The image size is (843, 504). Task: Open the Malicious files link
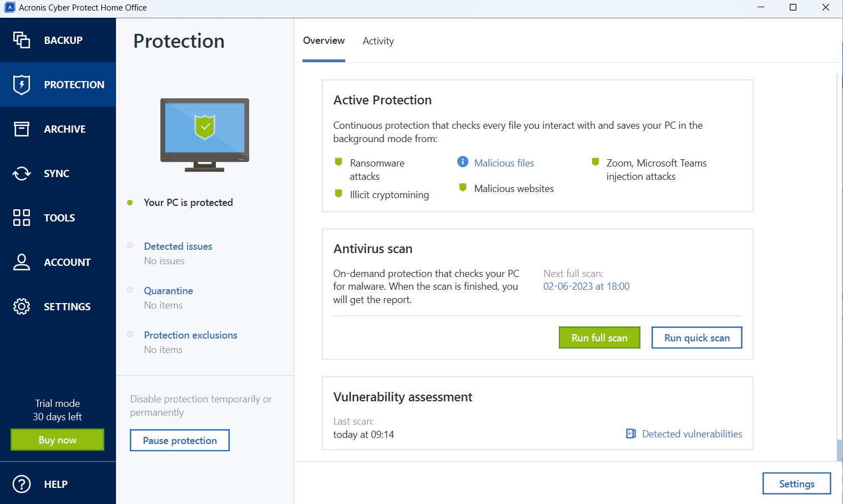(x=504, y=163)
